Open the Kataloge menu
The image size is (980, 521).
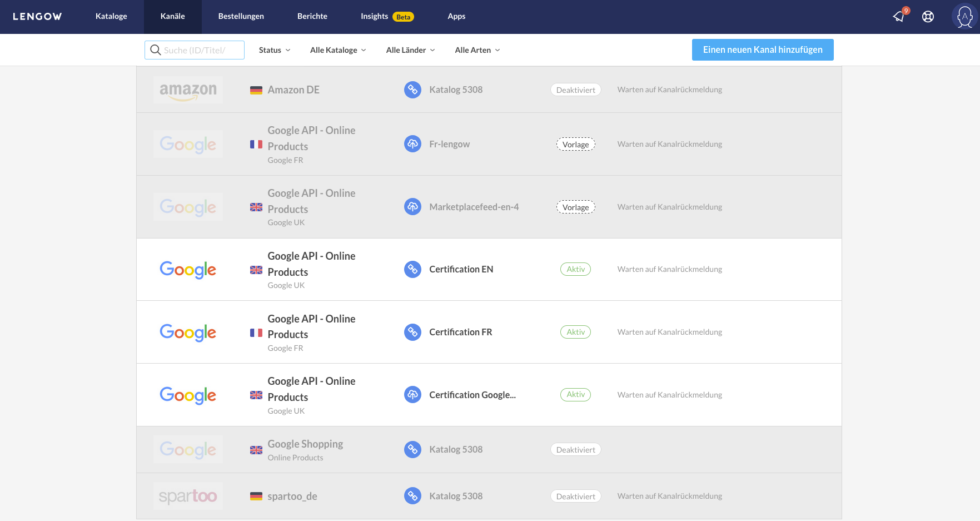[x=111, y=17]
